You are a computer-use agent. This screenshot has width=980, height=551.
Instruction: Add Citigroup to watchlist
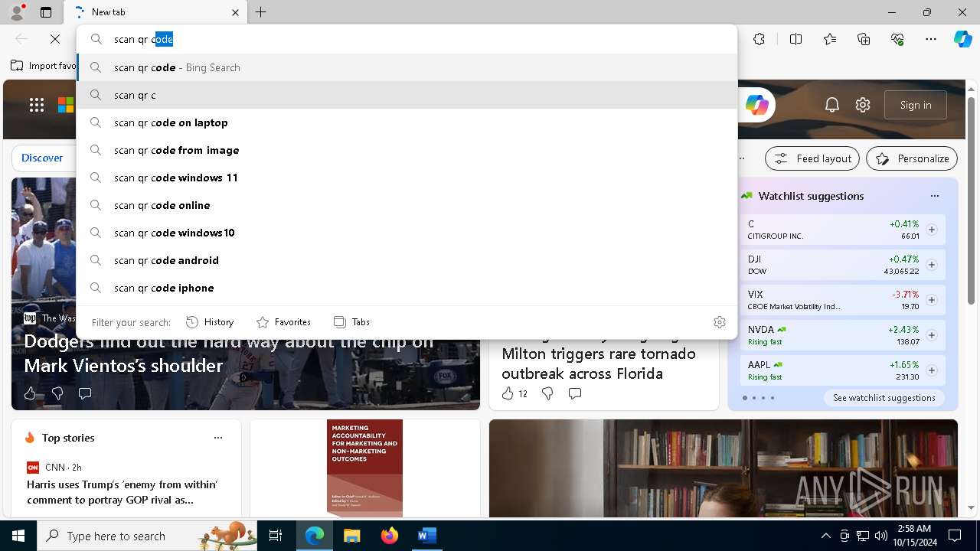[932, 230]
